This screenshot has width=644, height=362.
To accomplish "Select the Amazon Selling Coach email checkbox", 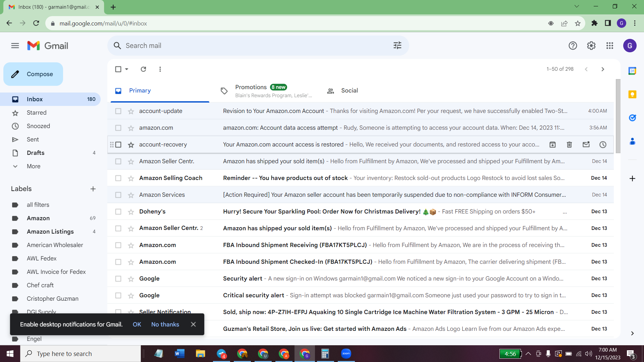I will point(118,178).
